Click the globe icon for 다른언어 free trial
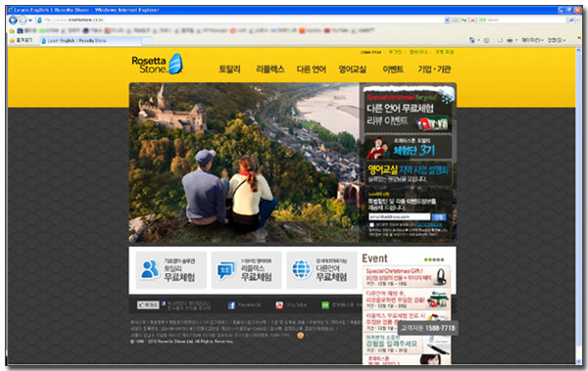The height and width of the screenshot is (371, 588). (x=302, y=269)
